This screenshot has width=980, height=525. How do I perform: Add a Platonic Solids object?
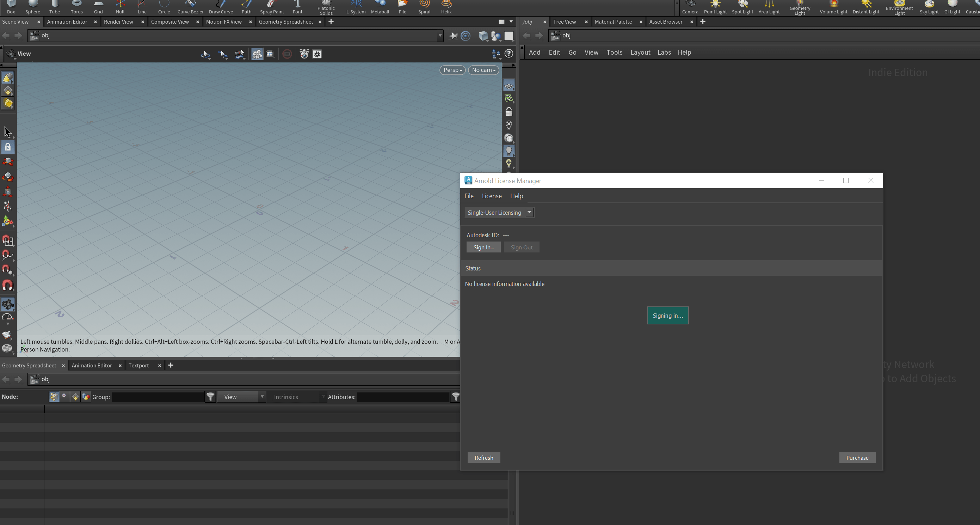coord(326,7)
